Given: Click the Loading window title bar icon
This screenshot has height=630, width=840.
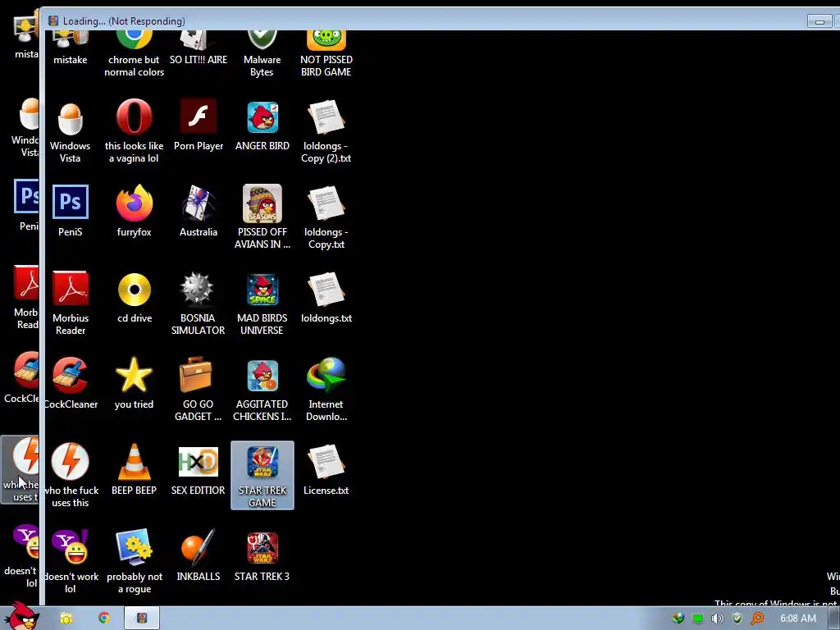Looking at the screenshot, I should coord(53,21).
